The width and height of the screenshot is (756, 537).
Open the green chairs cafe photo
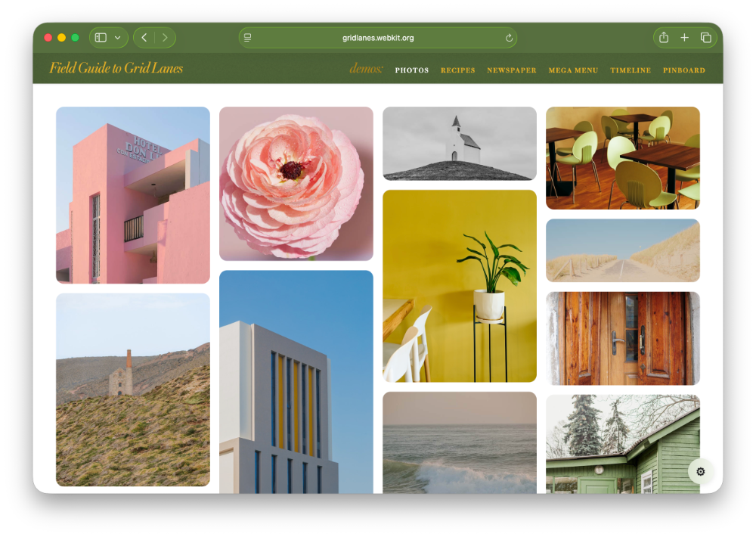pos(622,158)
